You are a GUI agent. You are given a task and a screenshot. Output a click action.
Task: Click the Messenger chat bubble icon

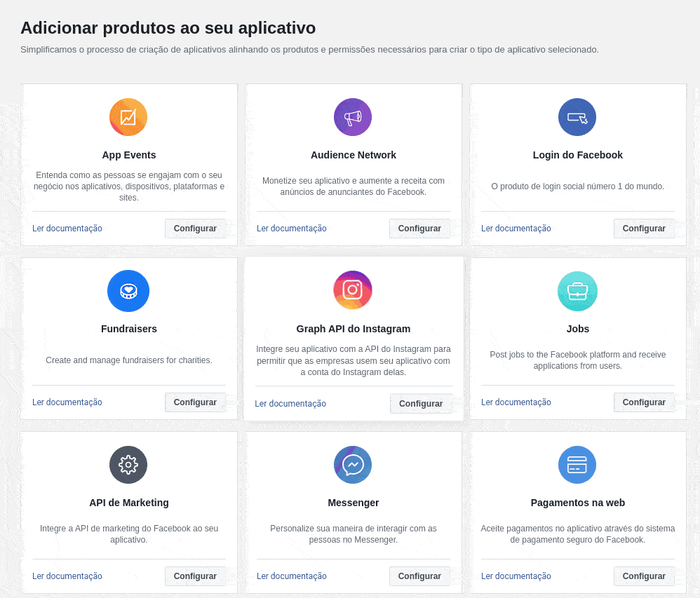pyautogui.click(x=353, y=465)
